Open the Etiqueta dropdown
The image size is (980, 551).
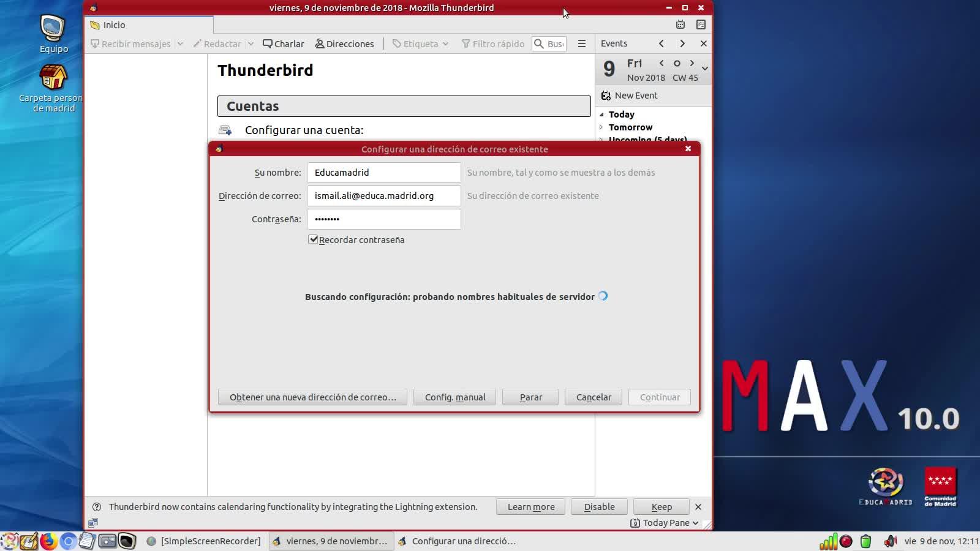pos(420,44)
